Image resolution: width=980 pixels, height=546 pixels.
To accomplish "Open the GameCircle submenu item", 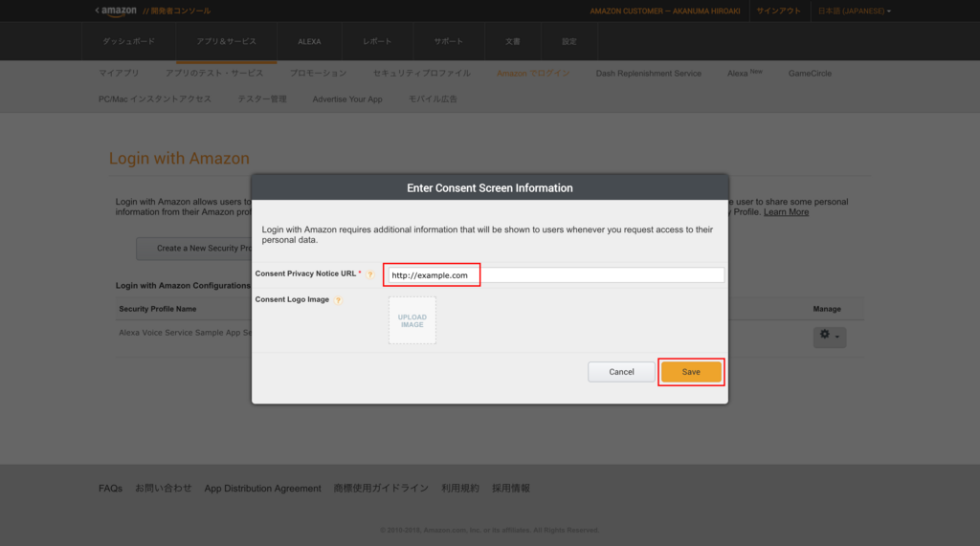I will 810,73.
